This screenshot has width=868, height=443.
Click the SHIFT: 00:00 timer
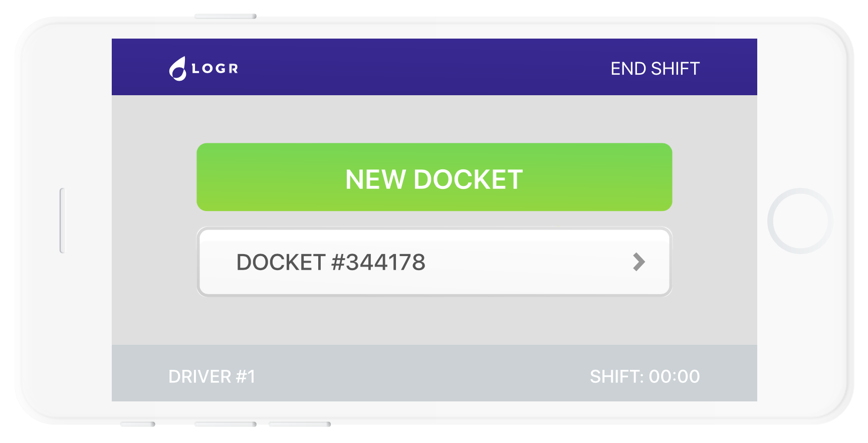click(644, 376)
